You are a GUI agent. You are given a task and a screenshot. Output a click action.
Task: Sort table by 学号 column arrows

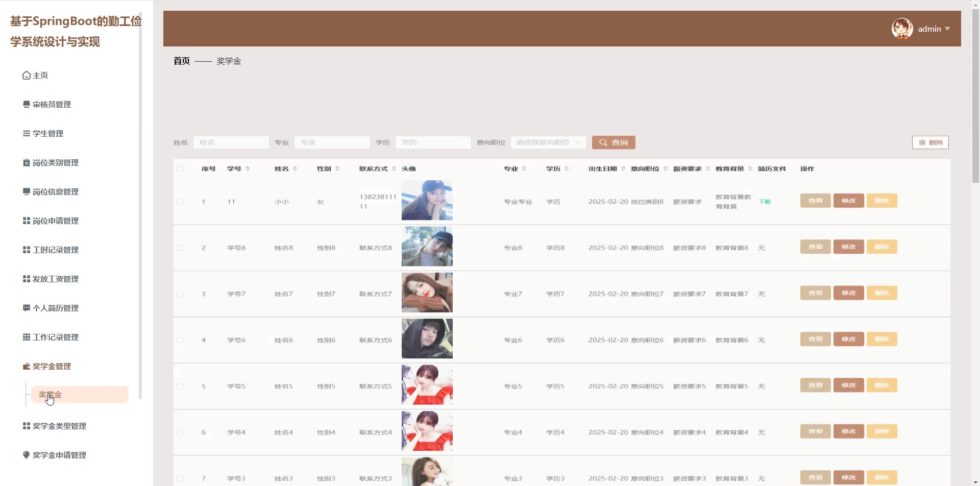coord(248,168)
